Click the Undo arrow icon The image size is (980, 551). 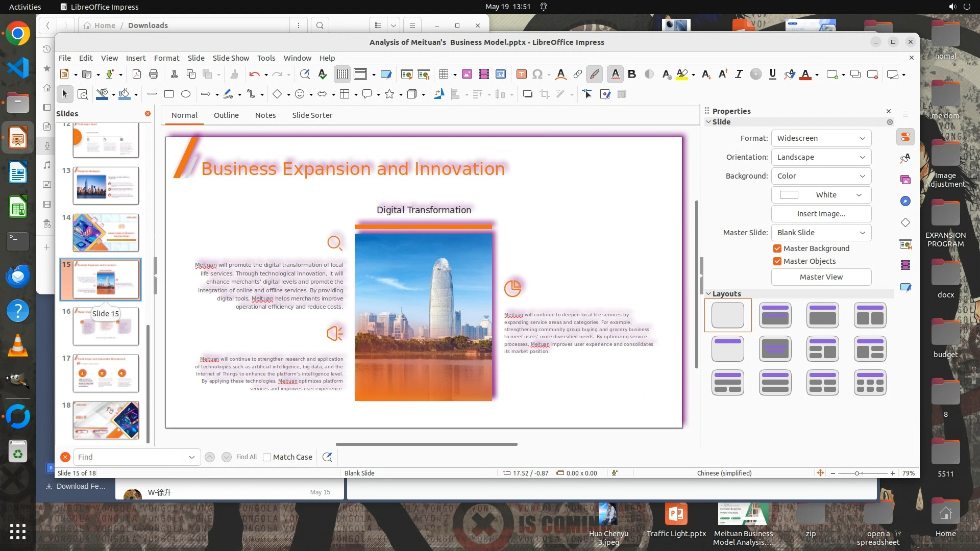[x=254, y=74]
